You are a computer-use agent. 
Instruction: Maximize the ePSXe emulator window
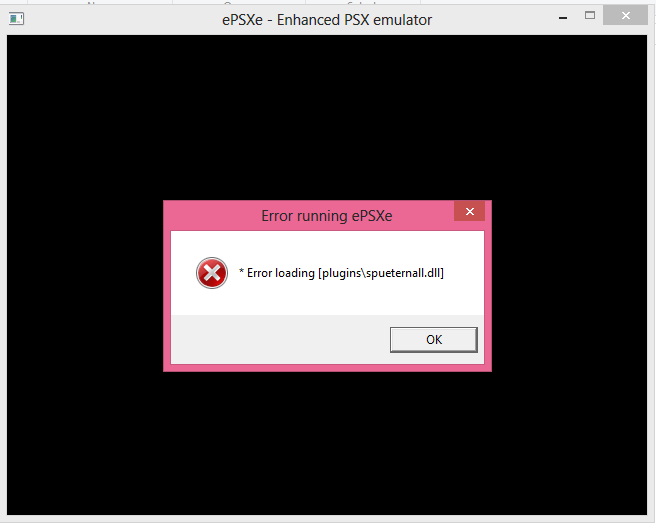tap(590, 16)
